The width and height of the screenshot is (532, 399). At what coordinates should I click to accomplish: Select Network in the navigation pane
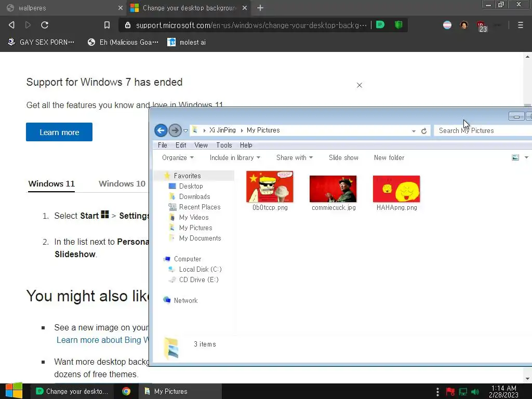[x=185, y=300]
